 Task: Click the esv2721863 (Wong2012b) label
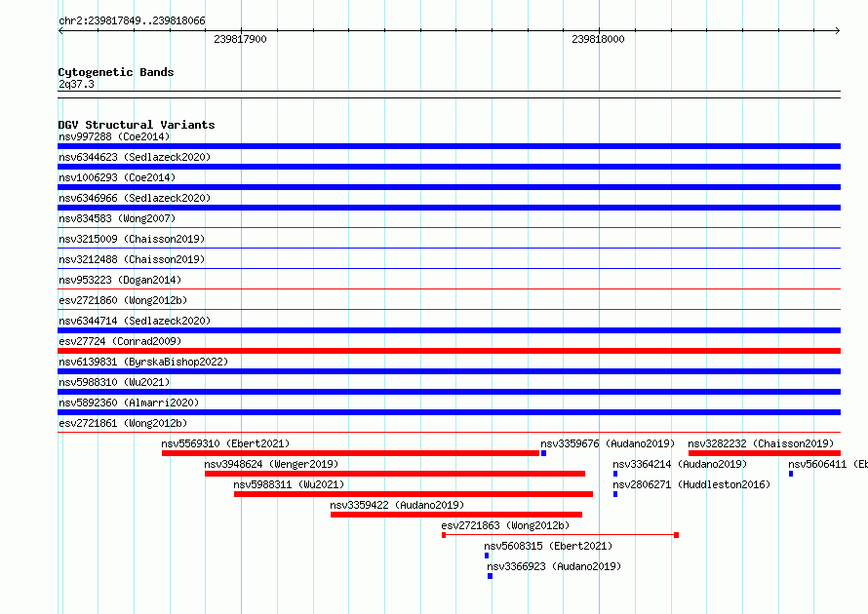click(505, 525)
